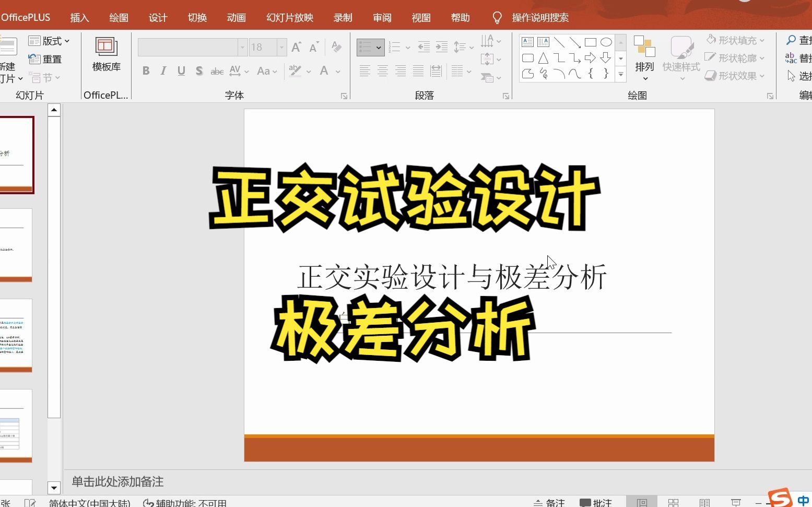Open the font name dropdown

point(242,48)
